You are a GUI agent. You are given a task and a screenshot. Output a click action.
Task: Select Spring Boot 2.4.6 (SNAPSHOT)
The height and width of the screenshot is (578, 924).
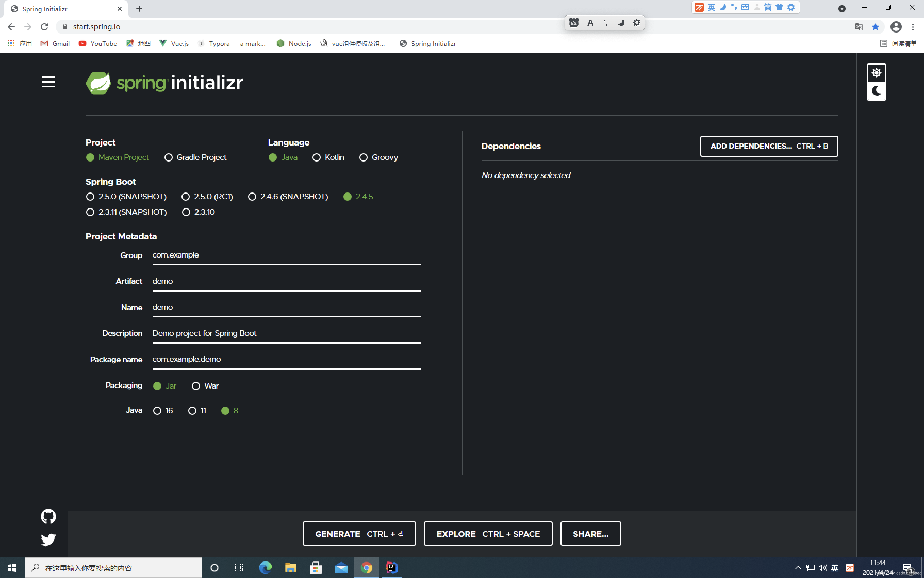tap(288, 196)
